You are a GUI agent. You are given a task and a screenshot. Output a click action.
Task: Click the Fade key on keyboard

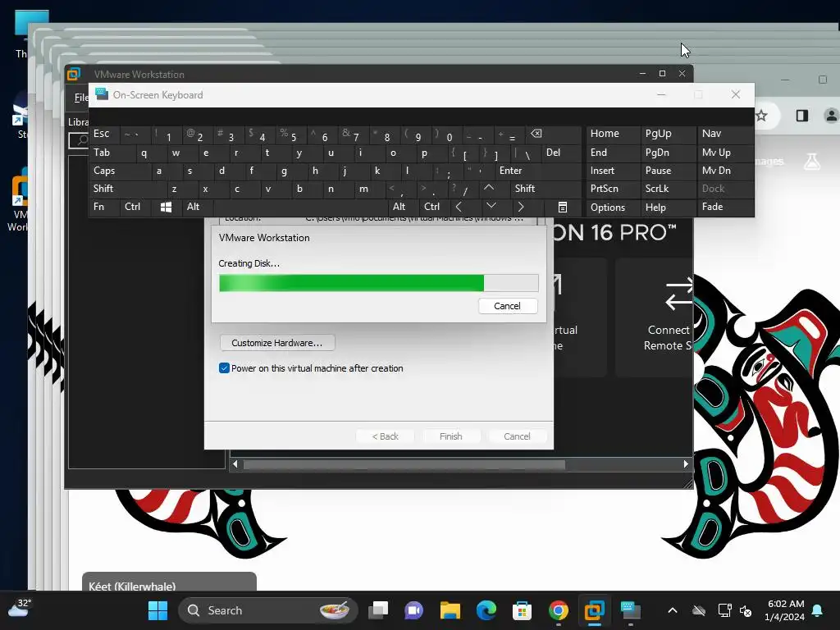(725, 207)
